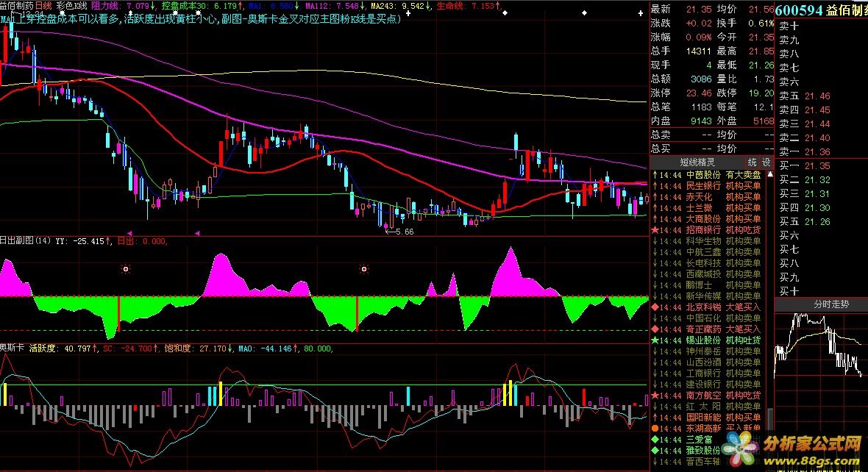This screenshot has height=472, width=868.
Task: Click the red diamond icon beside 北京科锐
Action: point(655,307)
